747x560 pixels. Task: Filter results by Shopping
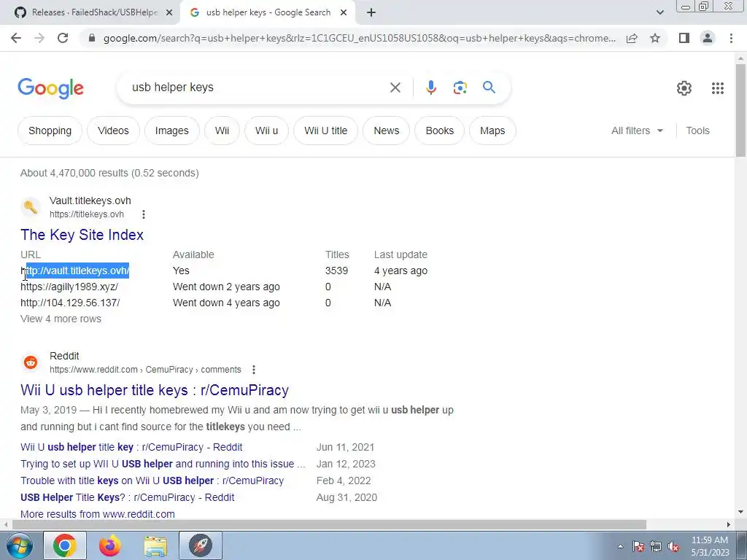[50, 131]
